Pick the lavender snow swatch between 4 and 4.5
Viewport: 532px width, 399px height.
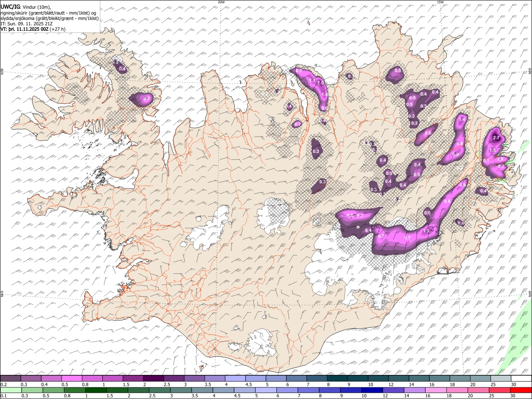click(235, 378)
